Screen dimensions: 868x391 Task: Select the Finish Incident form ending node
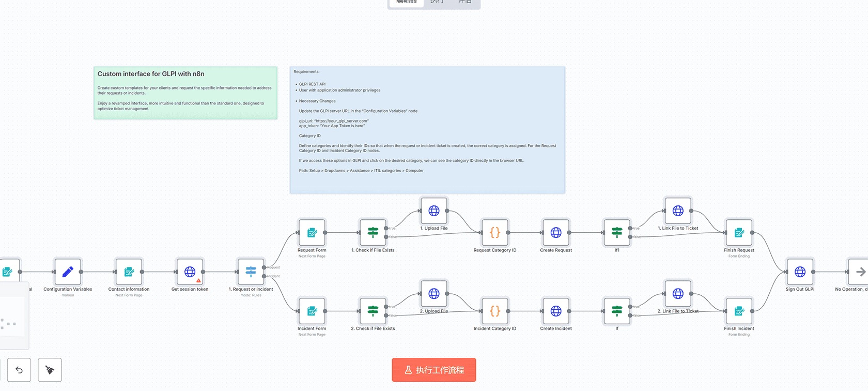click(739, 311)
